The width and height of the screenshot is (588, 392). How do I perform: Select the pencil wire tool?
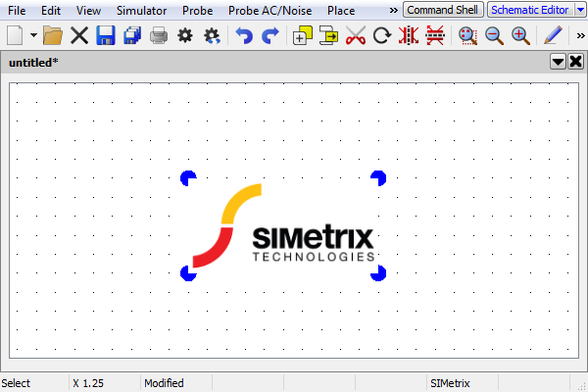(x=553, y=36)
